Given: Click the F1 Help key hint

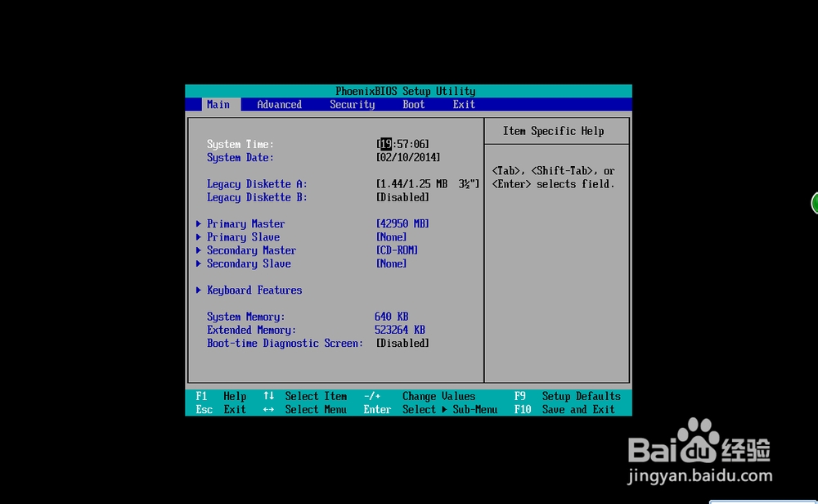Looking at the screenshot, I should click(221, 397).
